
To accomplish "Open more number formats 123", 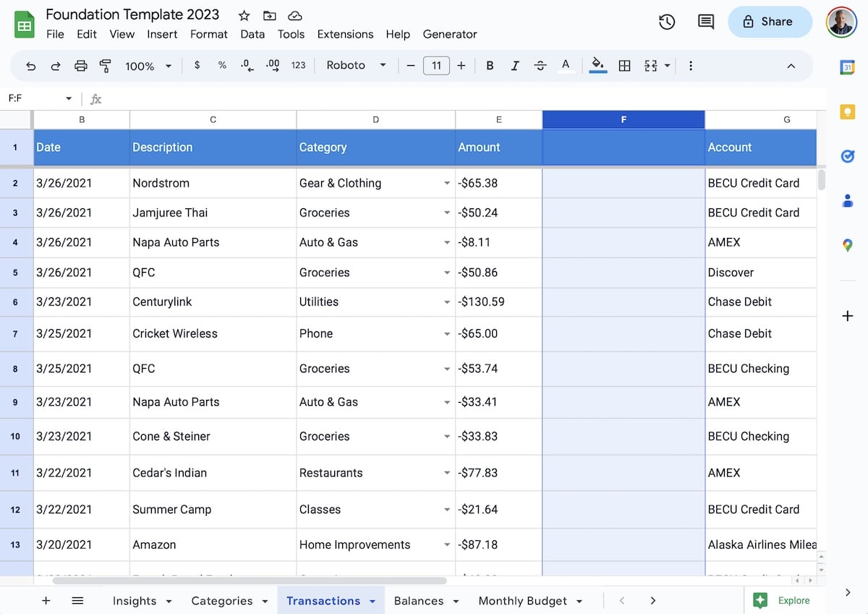I will point(298,65).
